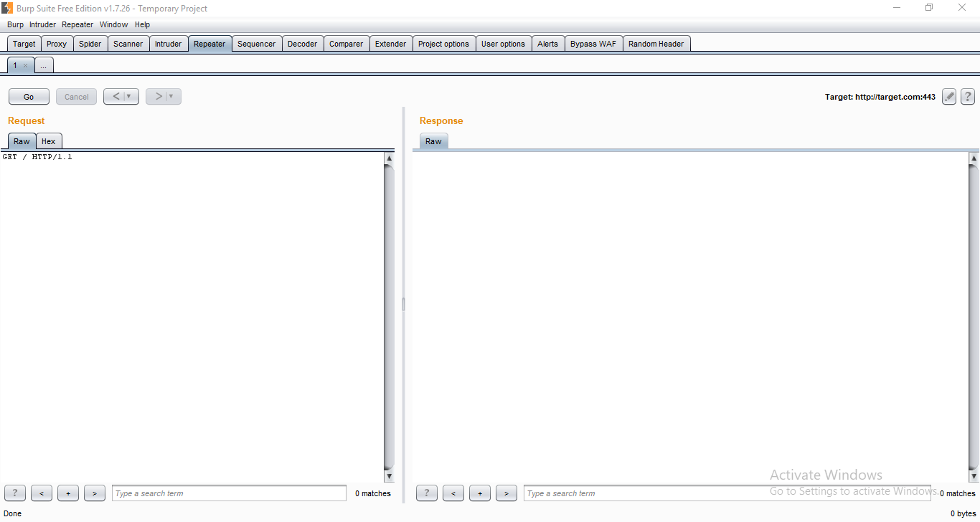980x522 pixels.
Task: Click response search help question mark button
Action: [426, 493]
